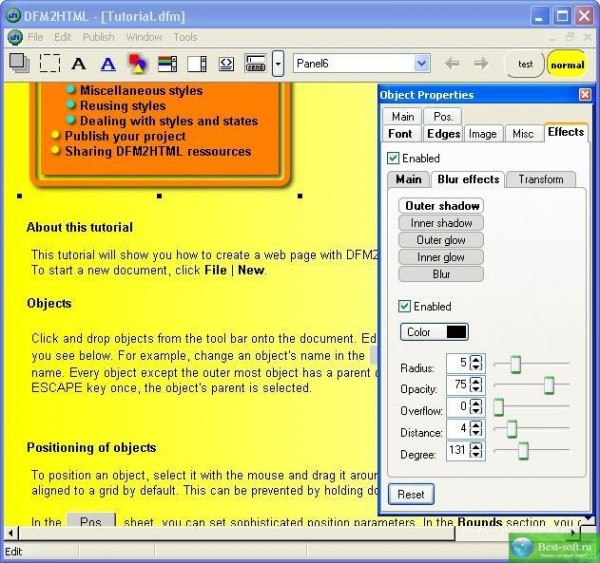Click the Pos button in tutorial text
The height and width of the screenshot is (563, 600).
coord(91,521)
